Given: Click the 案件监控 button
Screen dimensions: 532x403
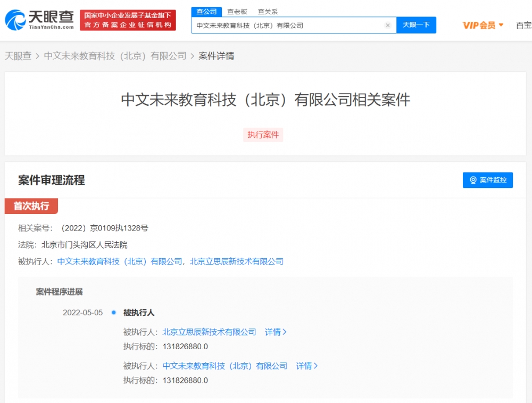Looking at the screenshot, I should pos(487,180).
